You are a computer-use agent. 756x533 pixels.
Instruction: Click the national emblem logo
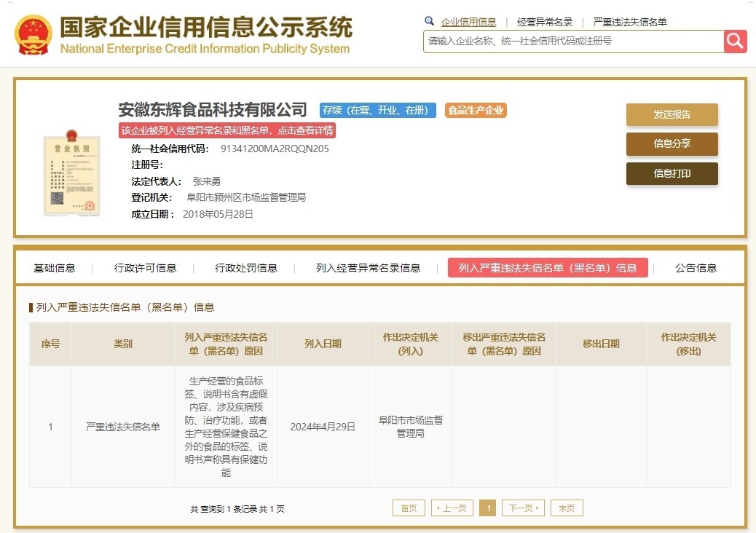click(34, 35)
